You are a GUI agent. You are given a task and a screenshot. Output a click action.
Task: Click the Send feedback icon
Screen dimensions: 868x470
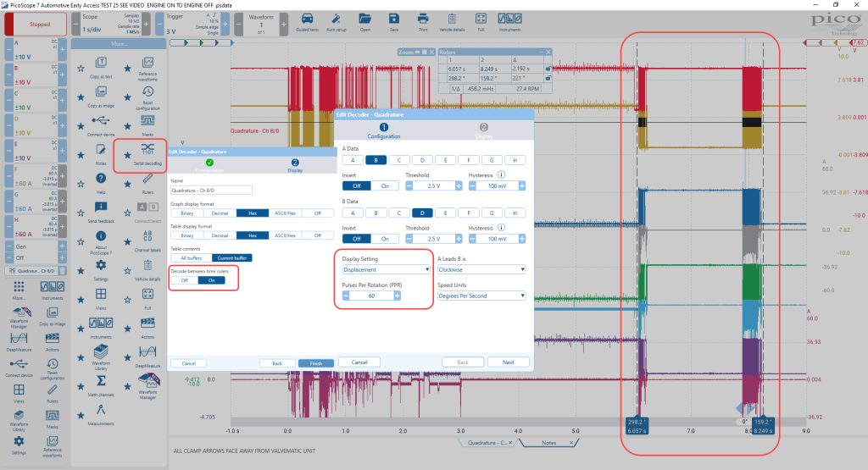[x=101, y=211]
